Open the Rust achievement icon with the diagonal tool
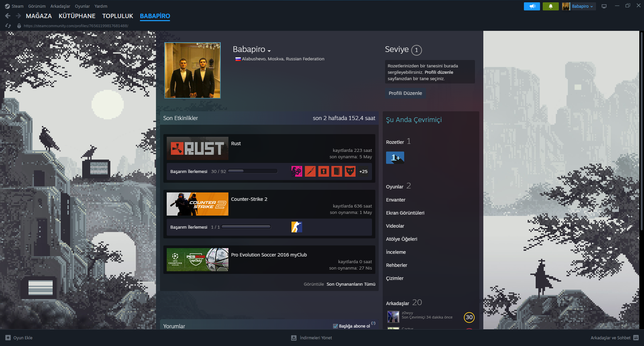644x346 pixels. coord(310,171)
